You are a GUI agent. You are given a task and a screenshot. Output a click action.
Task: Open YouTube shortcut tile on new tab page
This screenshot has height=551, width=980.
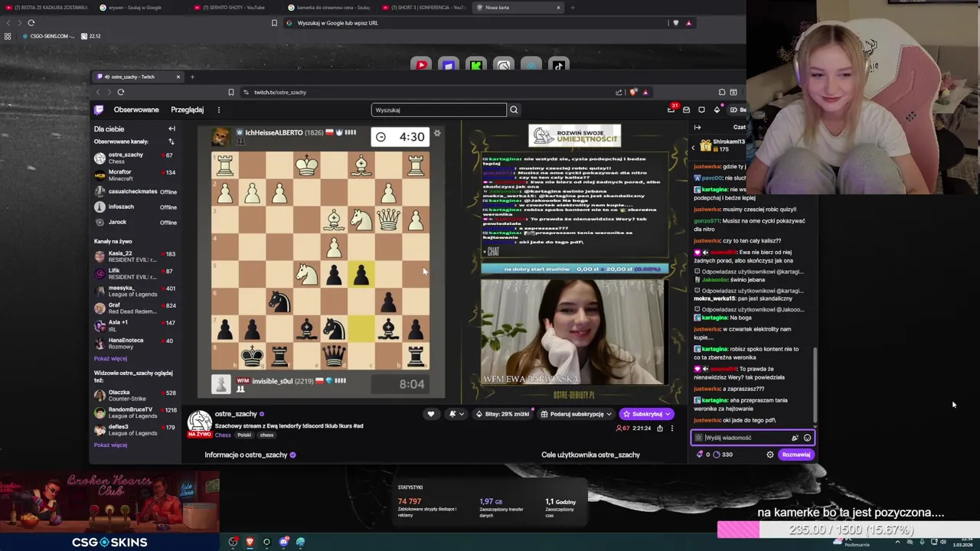tap(421, 66)
